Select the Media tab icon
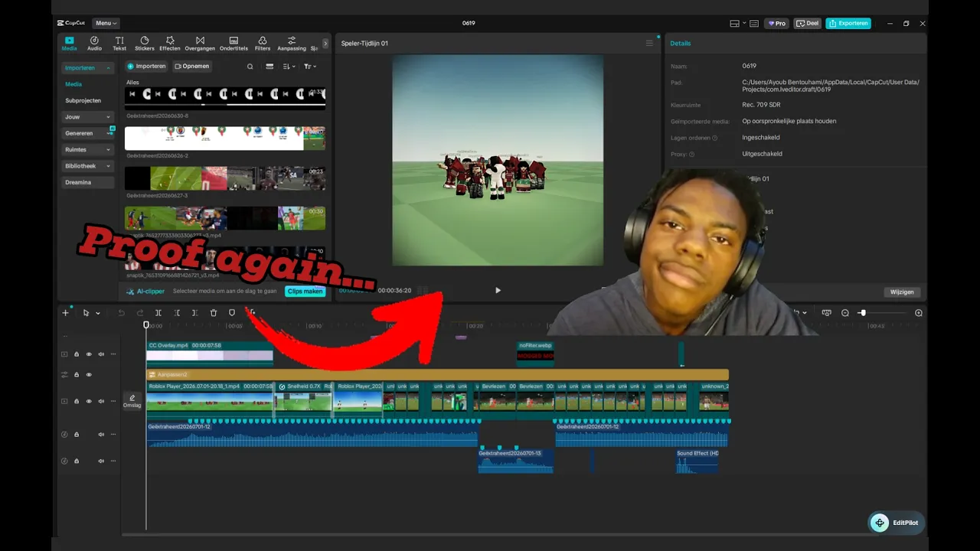 70,44
